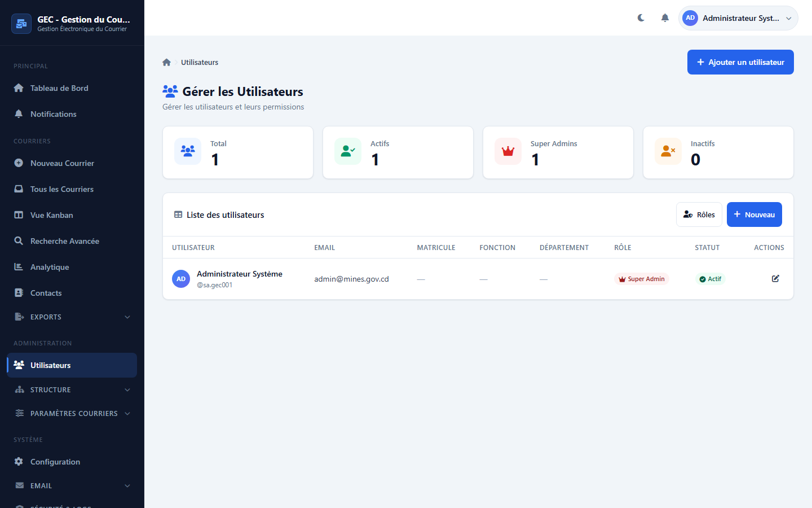Screen dimensions: 812x508
Task: Go to Recherche Avancée in the sidebar
Action: 64,241
